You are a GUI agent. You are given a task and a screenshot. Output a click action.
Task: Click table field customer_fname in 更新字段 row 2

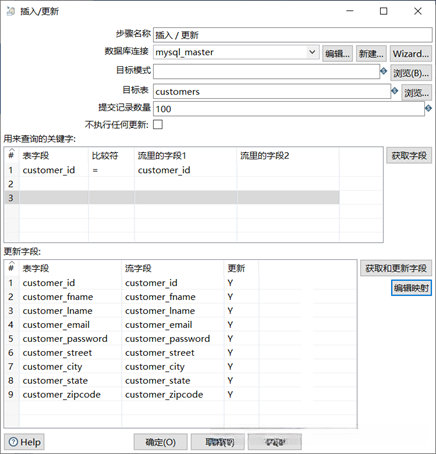[58, 297]
